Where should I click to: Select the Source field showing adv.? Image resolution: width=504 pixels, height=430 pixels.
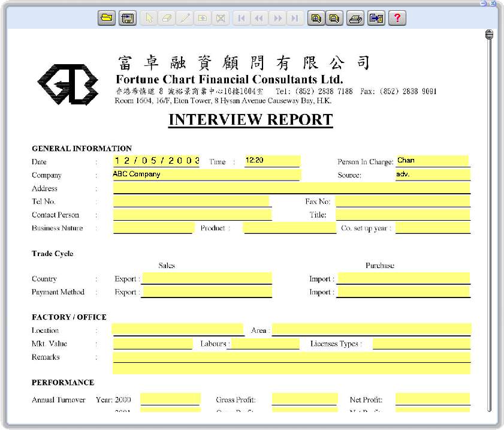tap(432, 175)
